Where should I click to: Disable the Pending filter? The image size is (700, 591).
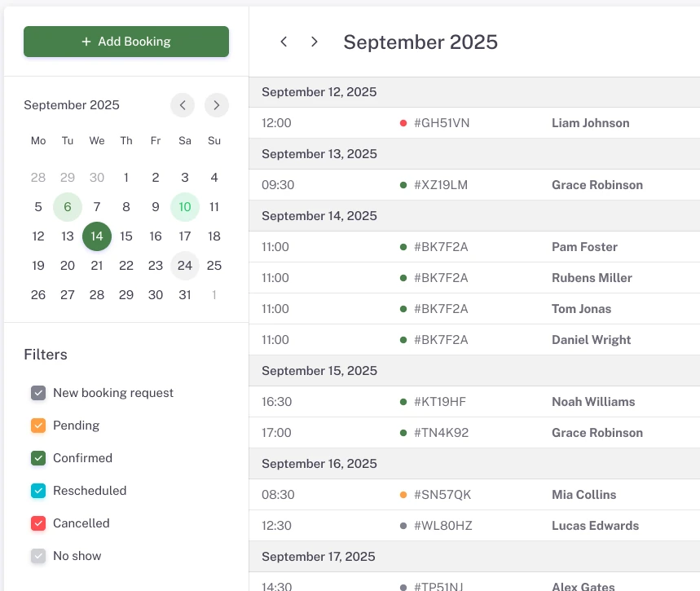tap(38, 425)
